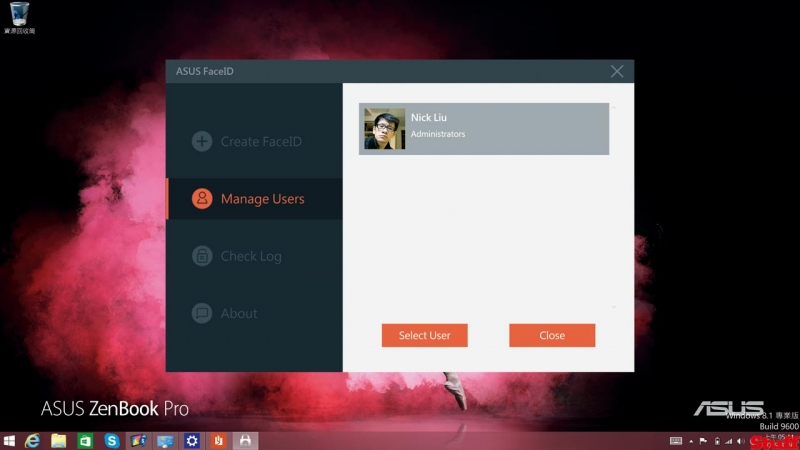The image size is (800, 450).
Task: Open Skype from the taskbar
Action: coord(112,441)
